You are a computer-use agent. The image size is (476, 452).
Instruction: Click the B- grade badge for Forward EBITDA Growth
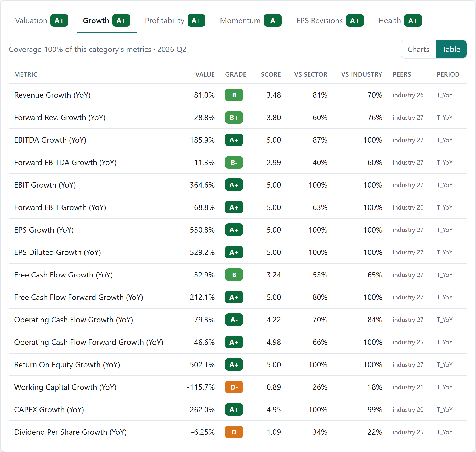(x=234, y=163)
